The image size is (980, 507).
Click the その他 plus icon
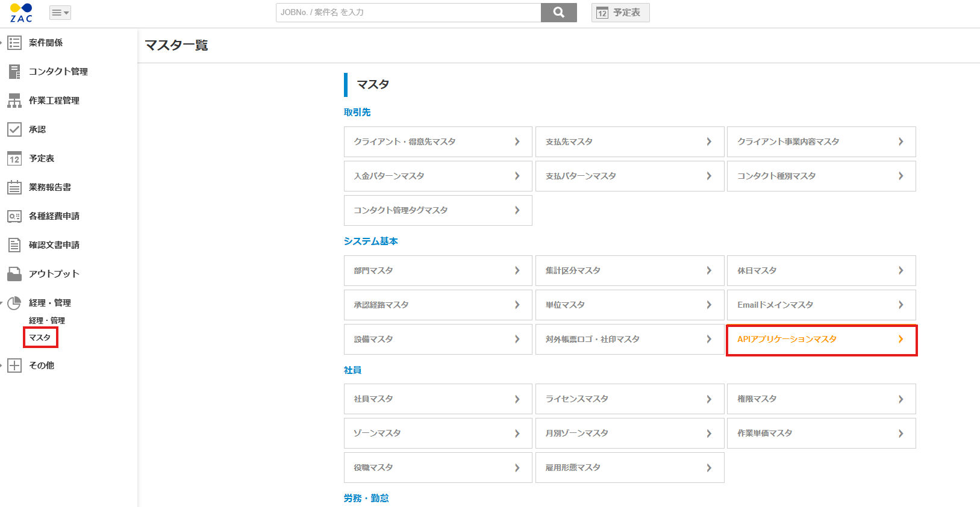[x=14, y=365]
